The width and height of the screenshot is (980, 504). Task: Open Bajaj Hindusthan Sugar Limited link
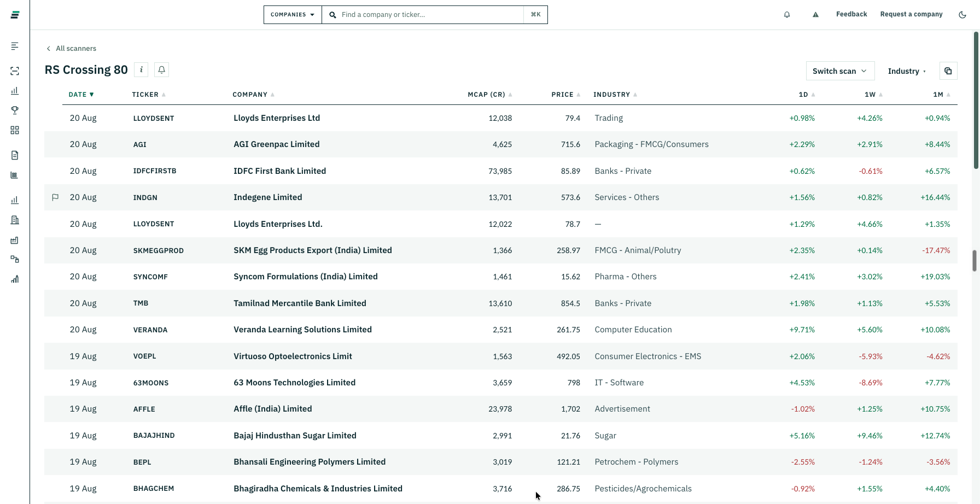click(x=295, y=436)
